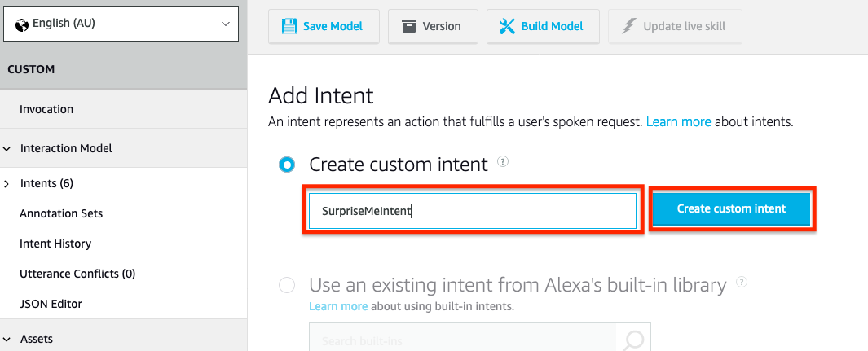The height and width of the screenshot is (351, 868).
Task: Click the blue Create custom intent button
Action: pos(731,209)
